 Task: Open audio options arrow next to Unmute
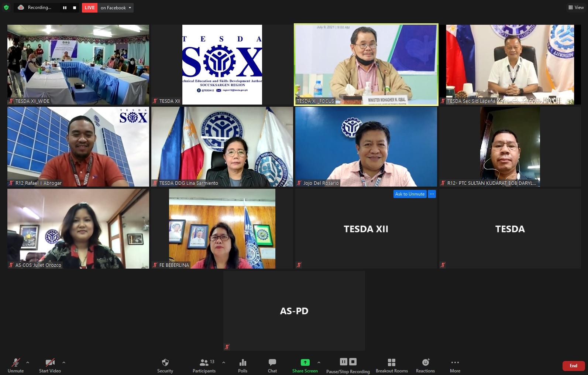[28, 362]
